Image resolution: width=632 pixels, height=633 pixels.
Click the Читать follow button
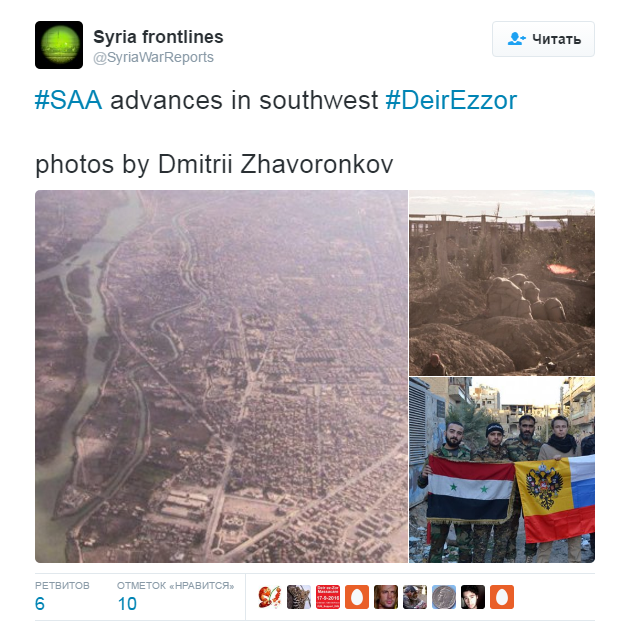tap(543, 39)
